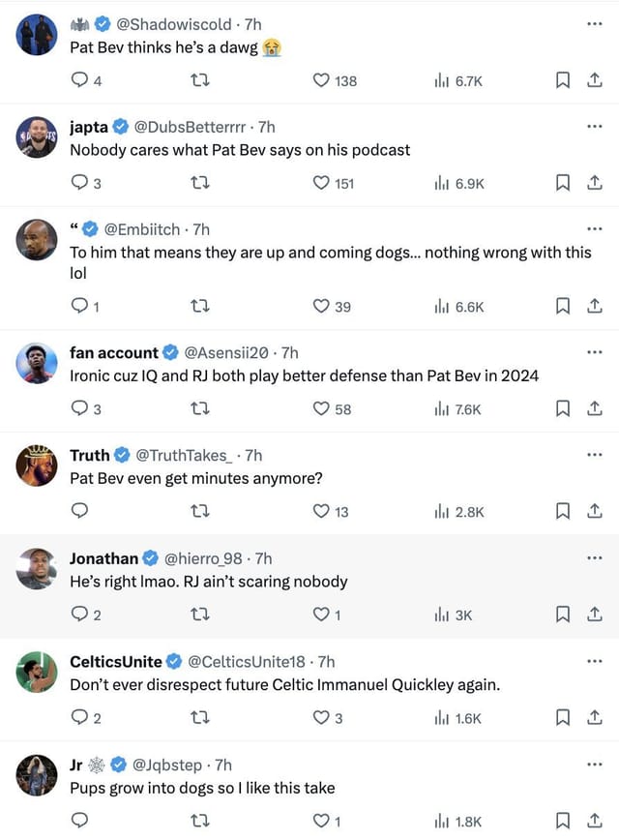Share Jr's tweet at the bottom
The width and height of the screenshot is (619, 840).
click(x=595, y=819)
